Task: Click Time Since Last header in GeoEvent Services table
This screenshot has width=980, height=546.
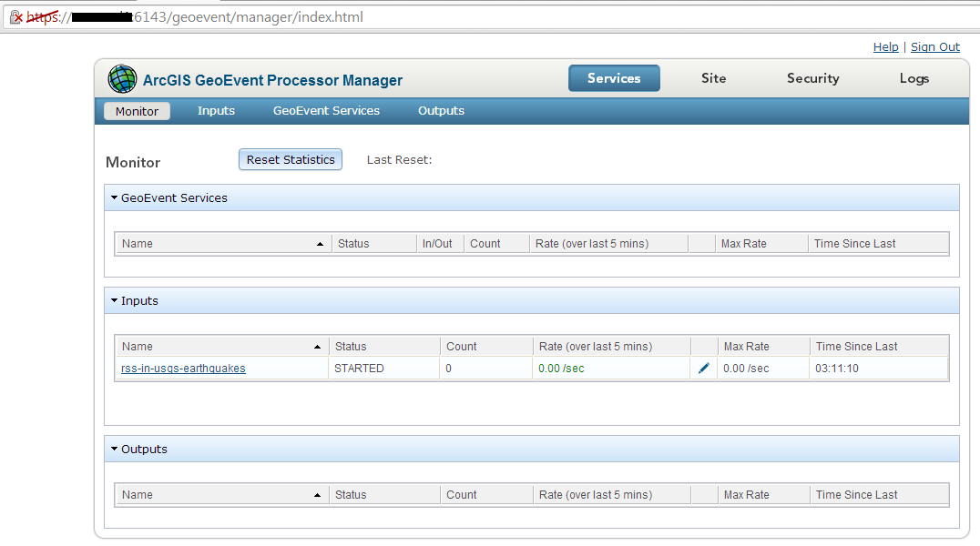Action: (x=878, y=244)
